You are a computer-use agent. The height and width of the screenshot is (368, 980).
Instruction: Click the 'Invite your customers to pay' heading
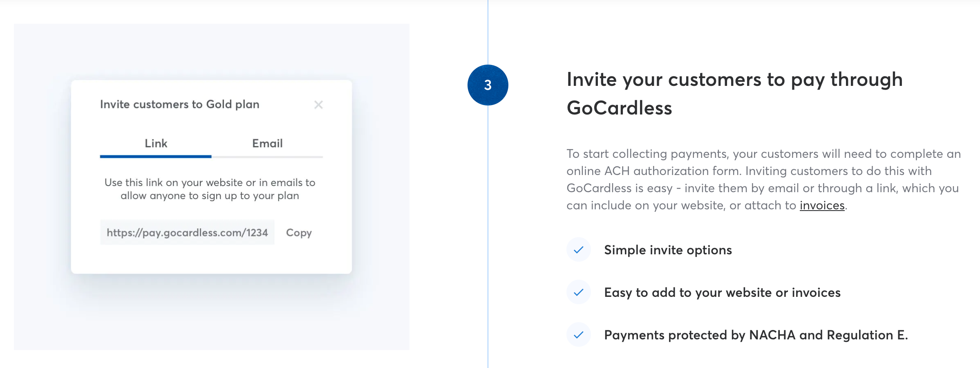[x=734, y=94]
